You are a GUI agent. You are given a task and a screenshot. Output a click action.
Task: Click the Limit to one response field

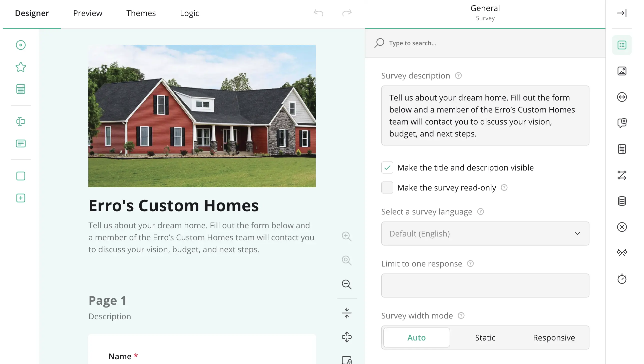coord(485,285)
